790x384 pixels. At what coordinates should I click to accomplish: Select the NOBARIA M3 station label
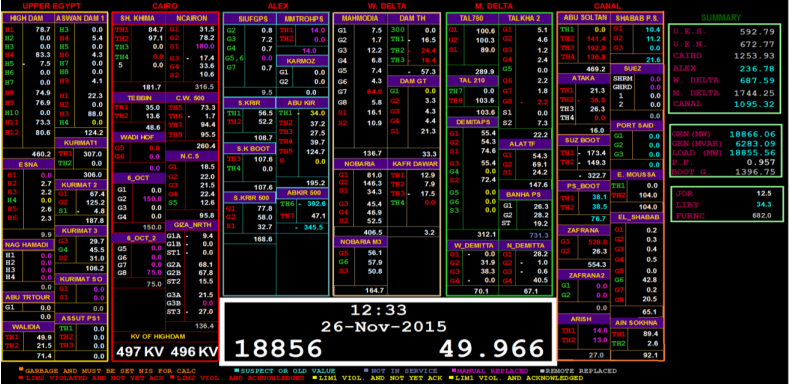click(x=360, y=242)
